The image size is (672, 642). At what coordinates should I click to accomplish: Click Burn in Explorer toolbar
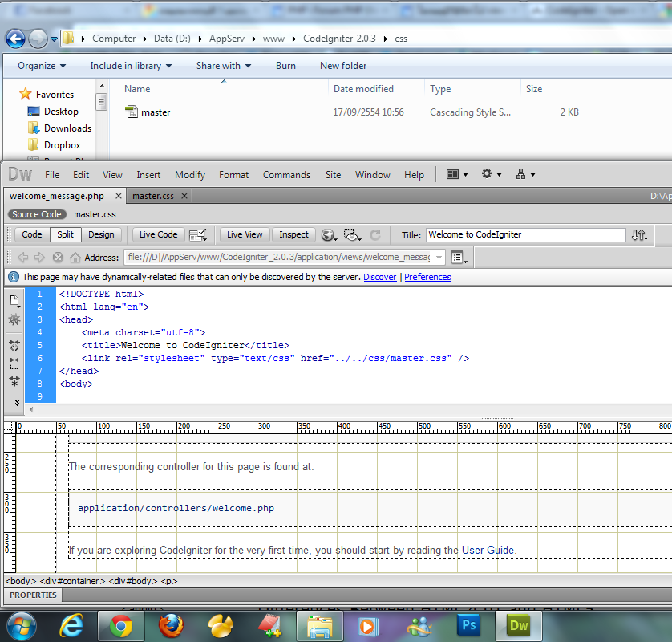[x=285, y=66]
